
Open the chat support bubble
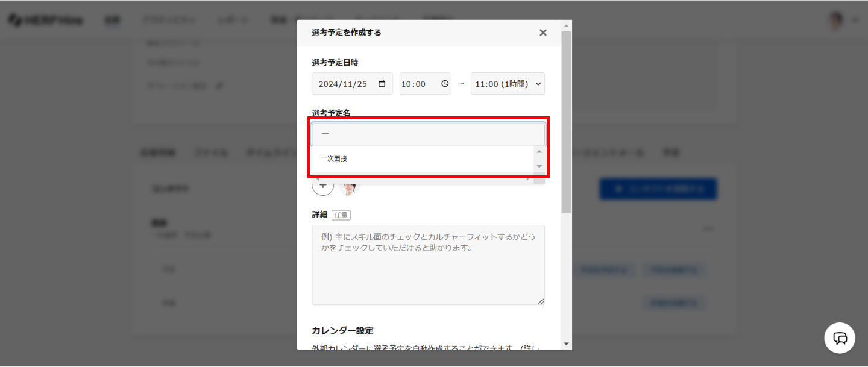840,338
